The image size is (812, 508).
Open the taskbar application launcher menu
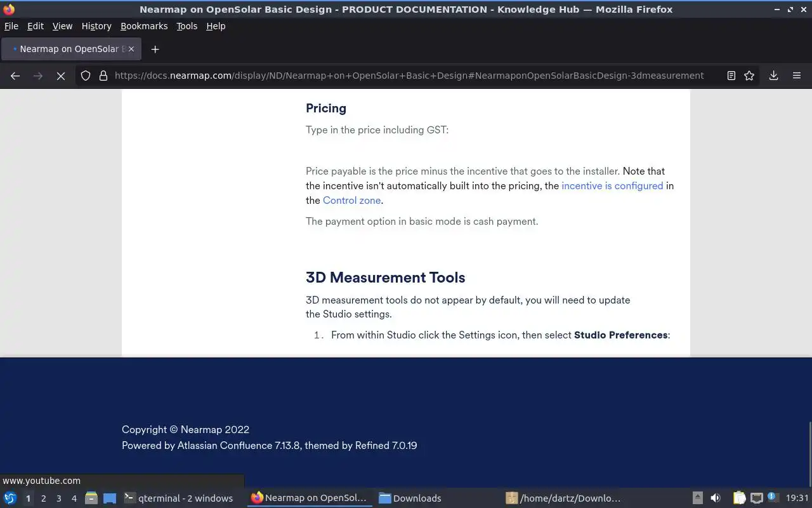click(x=10, y=498)
